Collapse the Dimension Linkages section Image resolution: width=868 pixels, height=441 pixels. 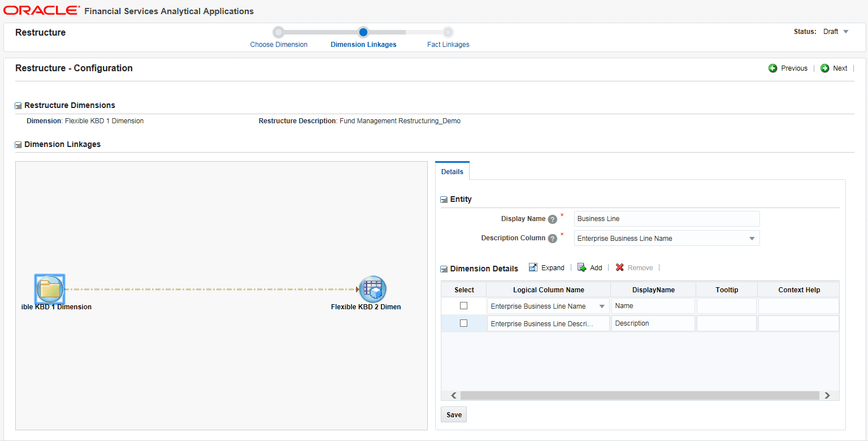tap(19, 145)
